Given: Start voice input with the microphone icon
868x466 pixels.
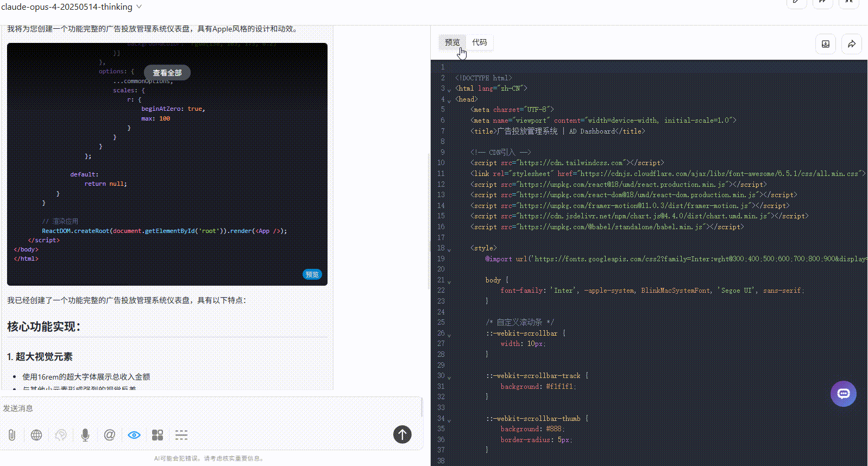Looking at the screenshot, I should tap(85, 434).
